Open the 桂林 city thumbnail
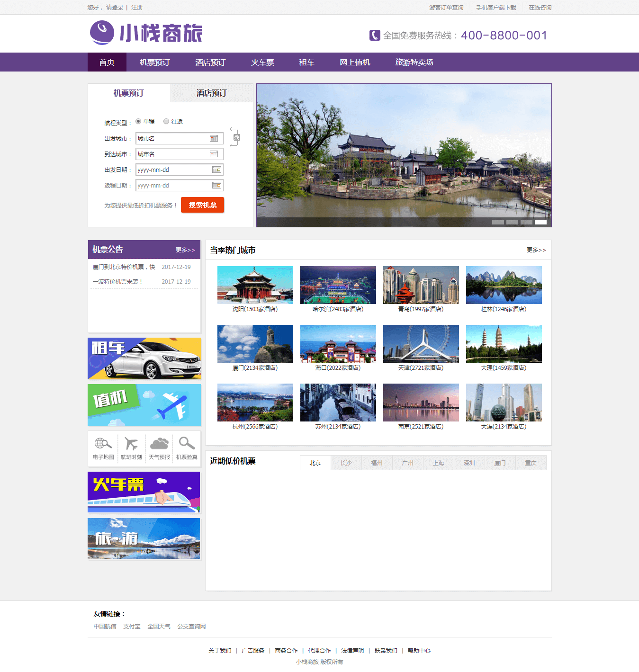Image resolution: width=639 pixels, height=672 pixels. pyautogui.click(x=504, y=285)
